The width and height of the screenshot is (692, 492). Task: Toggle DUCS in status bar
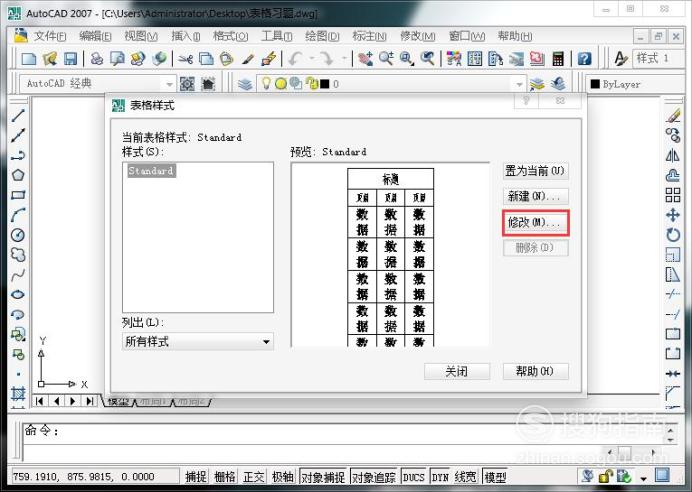[x=414, y=477]
